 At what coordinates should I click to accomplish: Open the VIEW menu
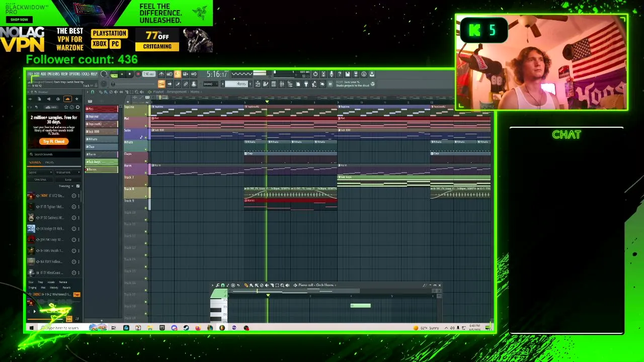pos(64,74)
